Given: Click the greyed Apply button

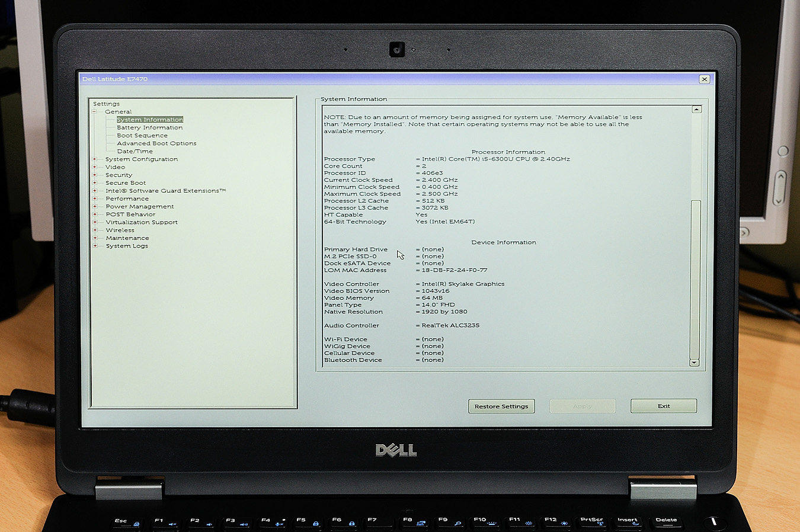Looking at the screenshot, I should click(x=583, y=406).
